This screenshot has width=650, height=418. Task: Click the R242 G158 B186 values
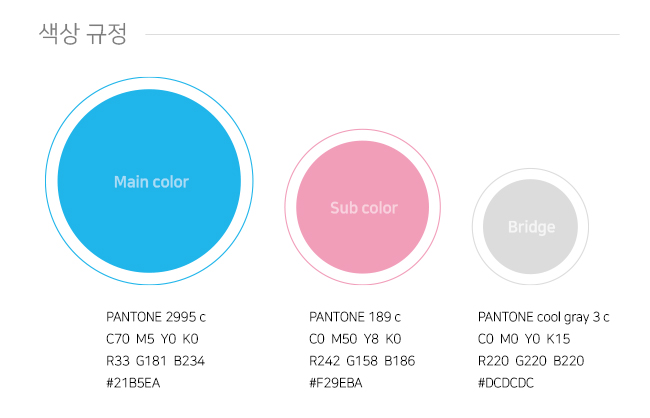coord(362,361)
